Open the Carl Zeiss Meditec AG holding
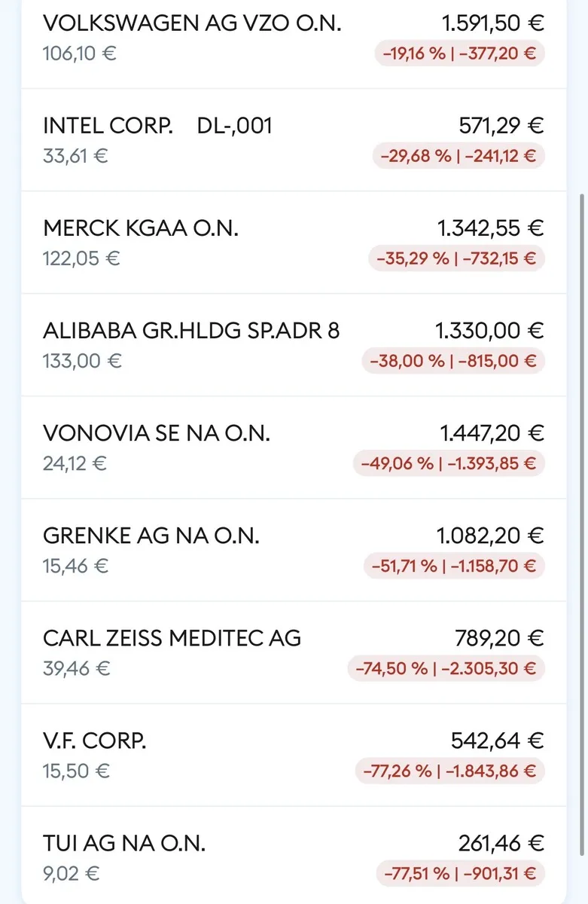 coord(172,638)
